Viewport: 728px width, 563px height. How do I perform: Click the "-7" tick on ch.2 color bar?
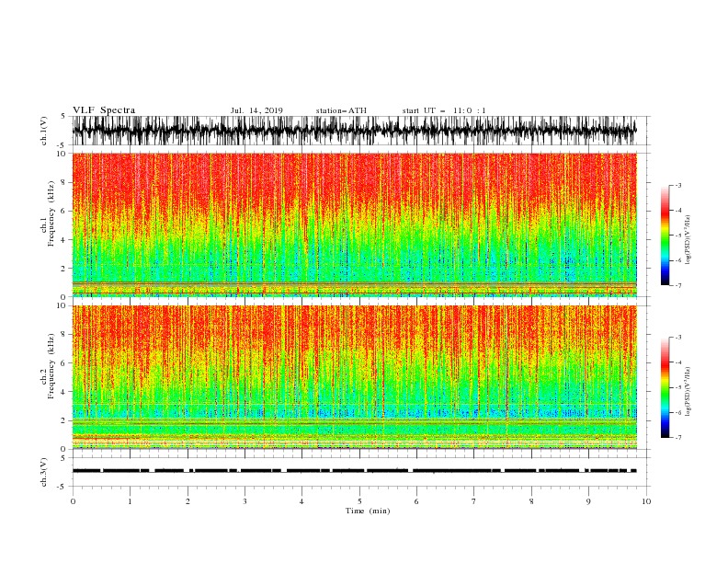678,438
